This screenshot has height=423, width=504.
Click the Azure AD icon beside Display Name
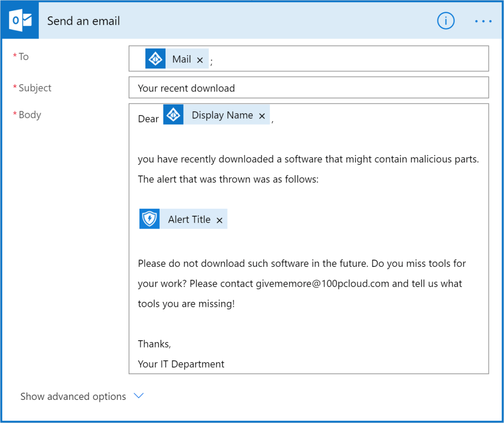coord(173,115)
